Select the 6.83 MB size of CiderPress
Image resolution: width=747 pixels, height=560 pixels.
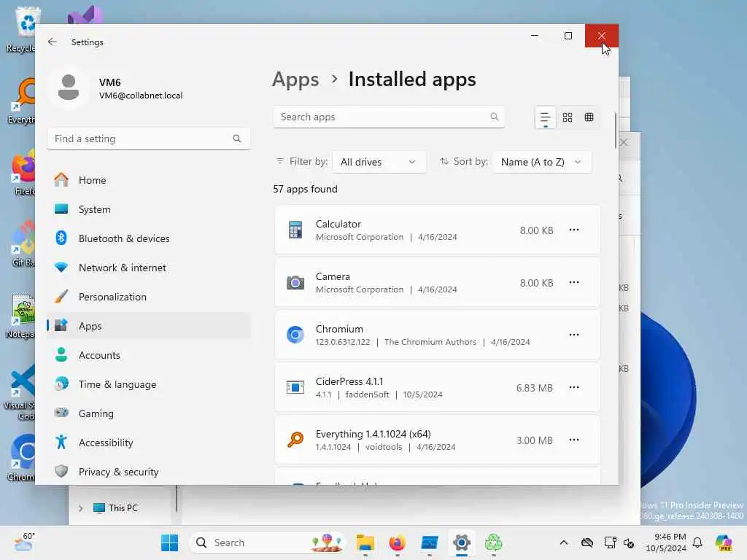[535, 388]
